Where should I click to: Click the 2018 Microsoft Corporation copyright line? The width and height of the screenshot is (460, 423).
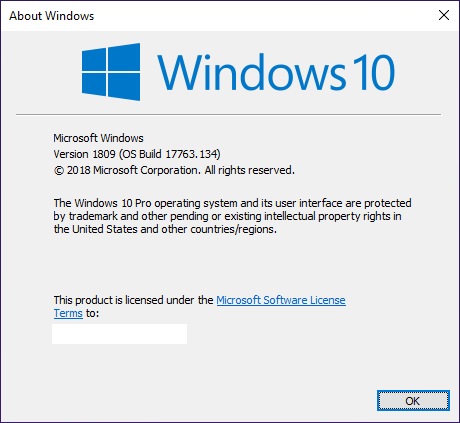click(x=174, y=170)
